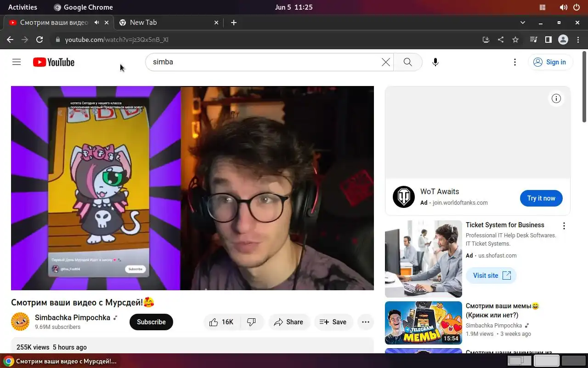Open ad info circle icon
588x368 pixels.
pyautogui.click(x=556, y=98)
